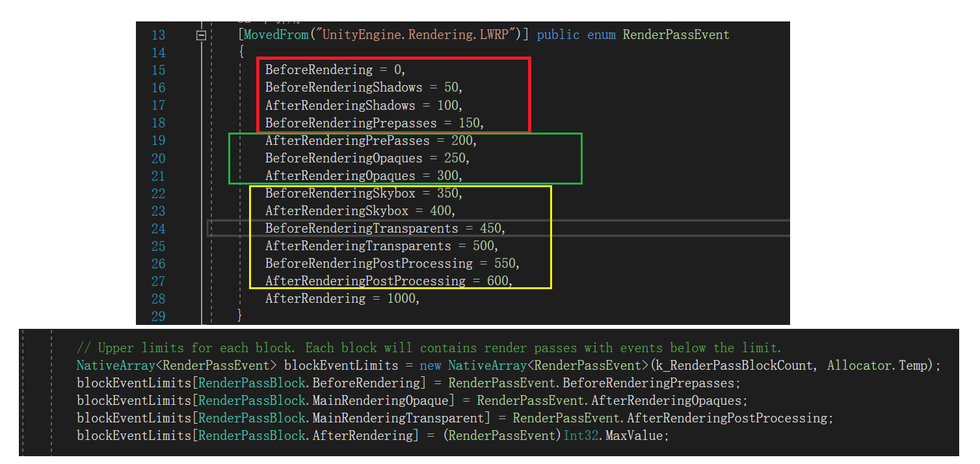Screen dimensions: 980x464
Task: Click AfterRenderingTransparents enum member
Action: [x=358, y=246]
